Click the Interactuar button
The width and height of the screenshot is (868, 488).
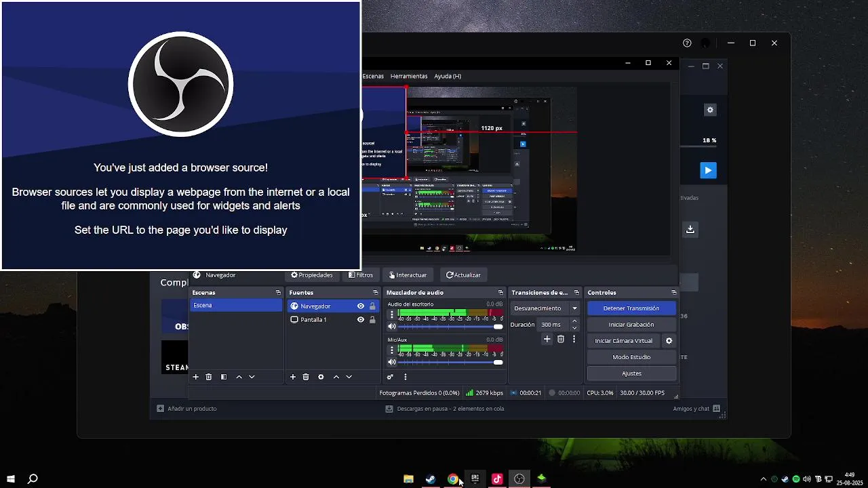click(x=408, y=275)
